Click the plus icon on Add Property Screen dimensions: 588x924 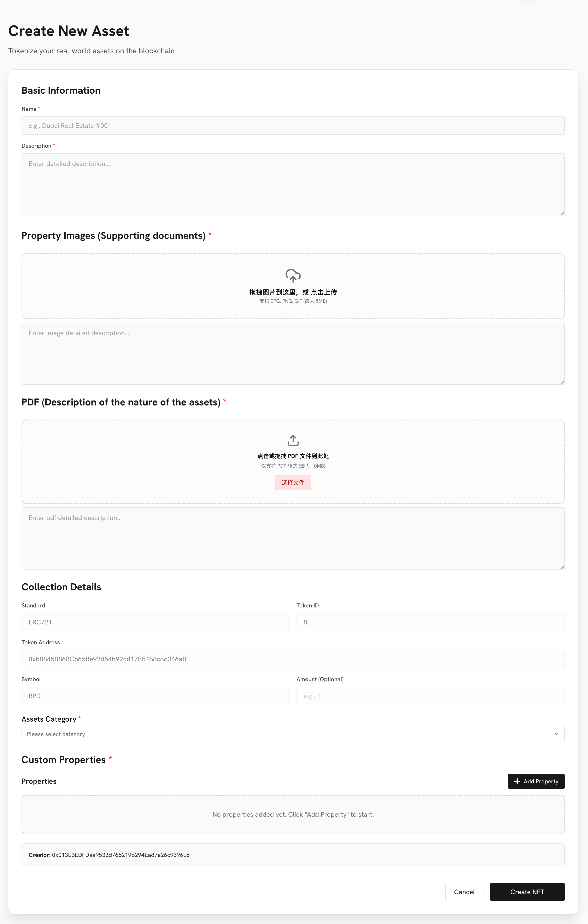pyautogui.click(x=517, y=781)
